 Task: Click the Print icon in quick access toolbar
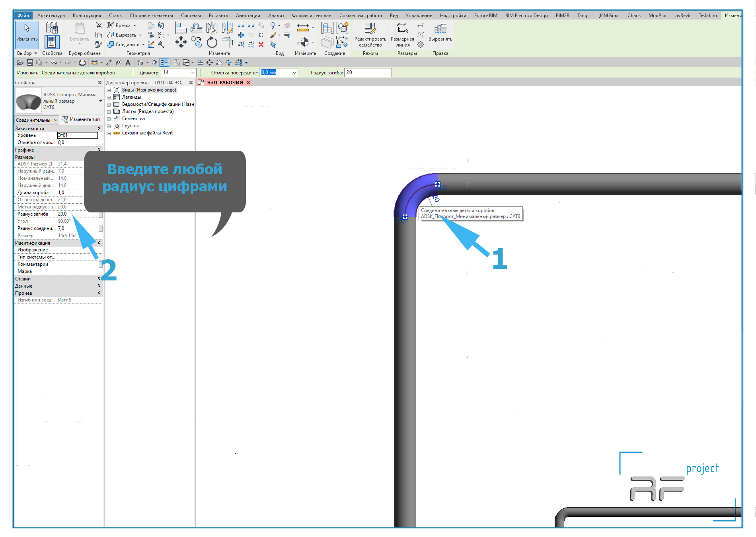coord(82,62)
